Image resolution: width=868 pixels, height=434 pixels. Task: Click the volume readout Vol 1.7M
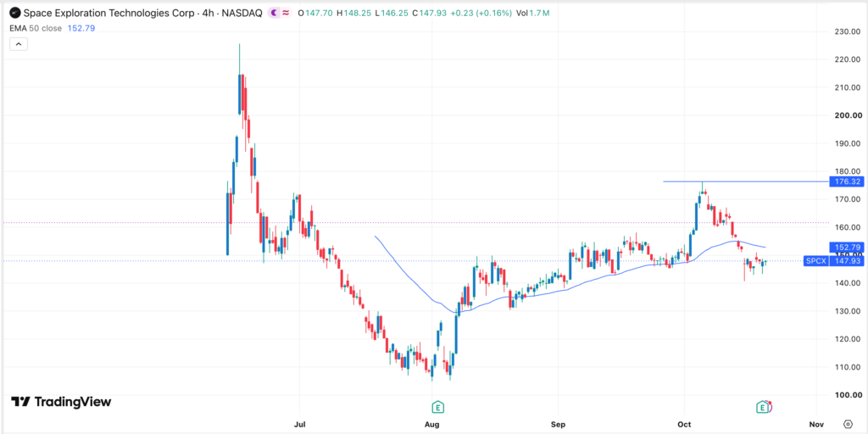[532, 13]
